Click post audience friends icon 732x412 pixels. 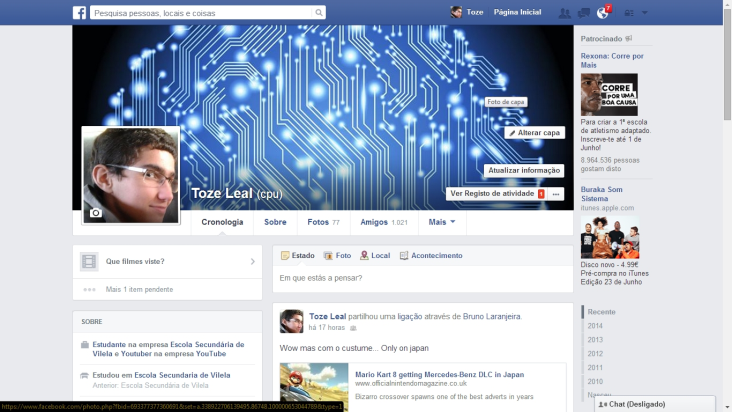(x=353, y=328)
